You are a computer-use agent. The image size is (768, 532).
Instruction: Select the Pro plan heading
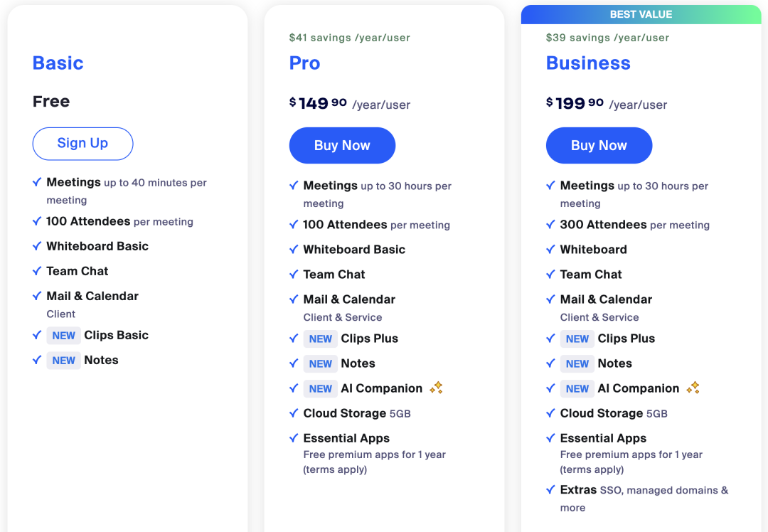304,63
